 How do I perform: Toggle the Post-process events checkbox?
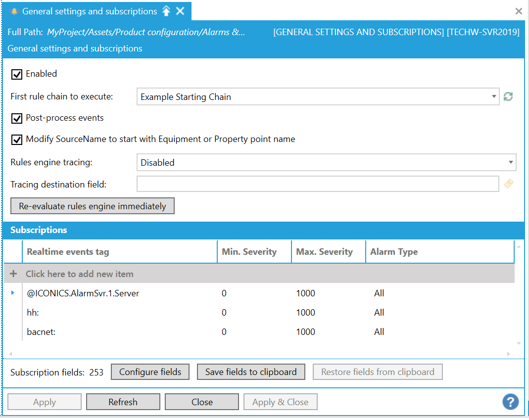click(17, 118)
